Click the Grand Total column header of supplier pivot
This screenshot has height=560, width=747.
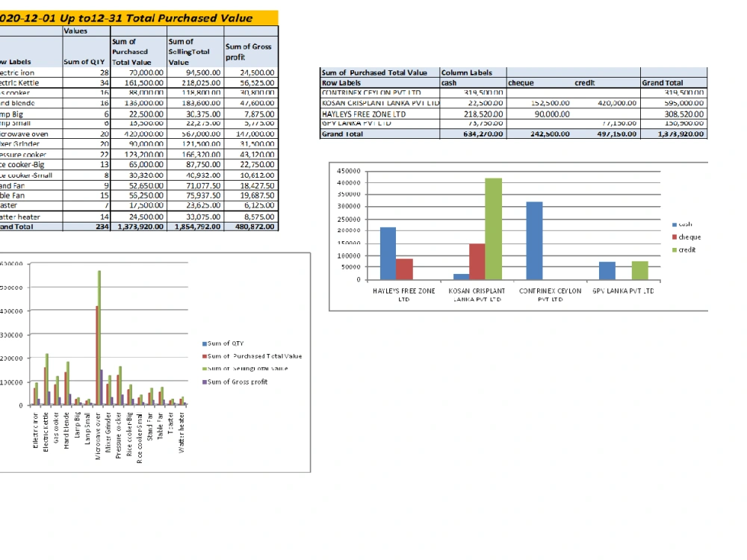tap(674, 83)
